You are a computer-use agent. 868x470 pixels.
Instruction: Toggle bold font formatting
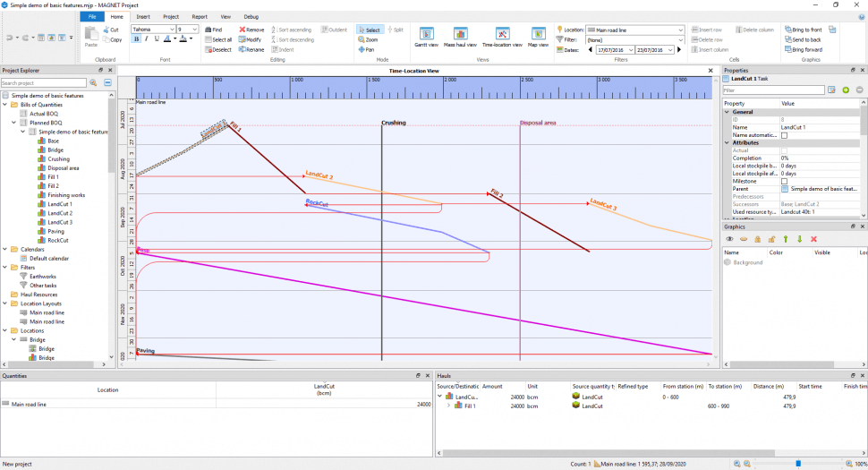click(136, 39)
